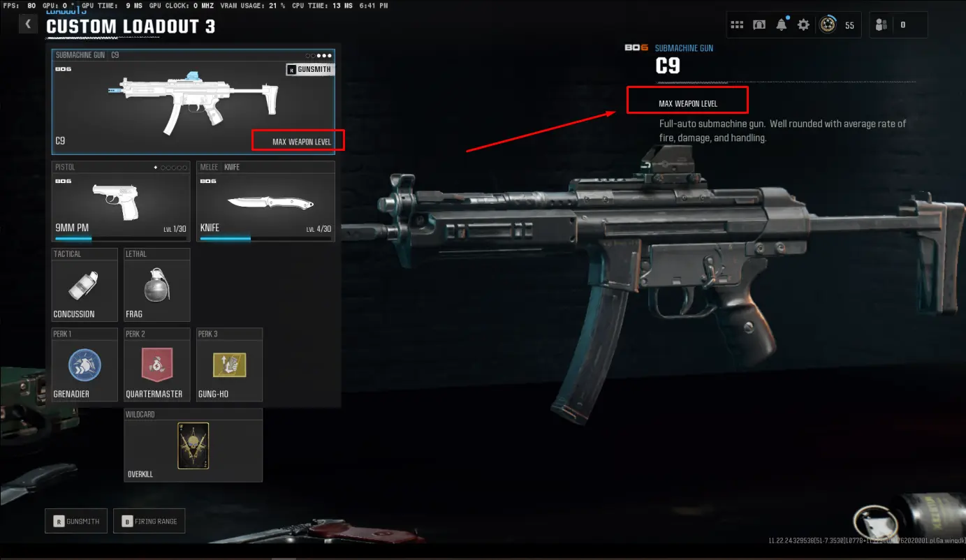The image size is (966, 560).
Task: Launch the Firing Range button
Action: (x=149, y=521)
